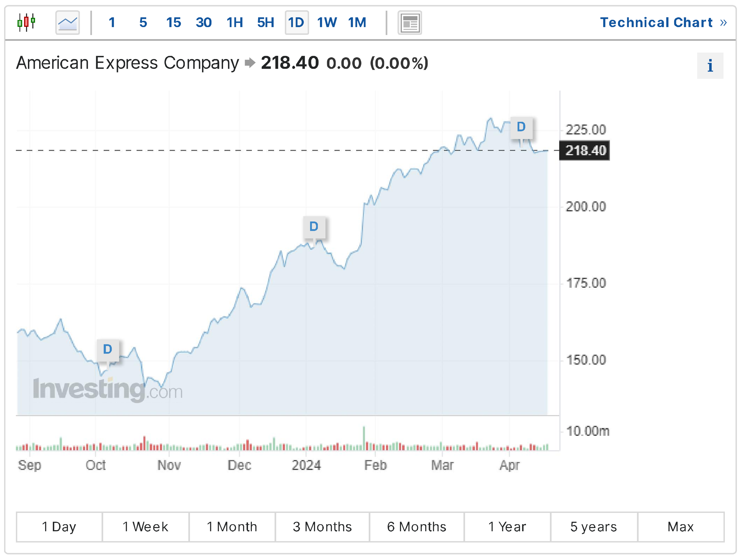Open the news overlay icon in toolbar
Viewport: 744px width, 560px height.
[409, 22]
